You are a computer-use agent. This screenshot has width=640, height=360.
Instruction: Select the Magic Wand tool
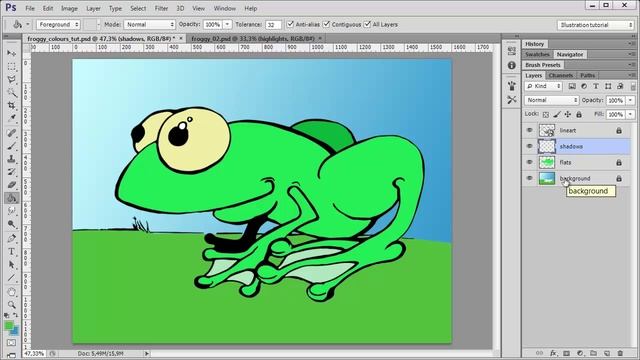pos(11,93)
